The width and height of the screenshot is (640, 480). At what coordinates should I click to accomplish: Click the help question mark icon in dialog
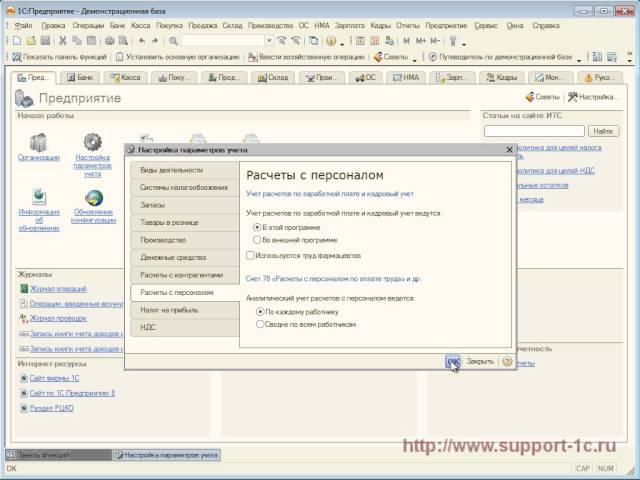coord(507,362)
